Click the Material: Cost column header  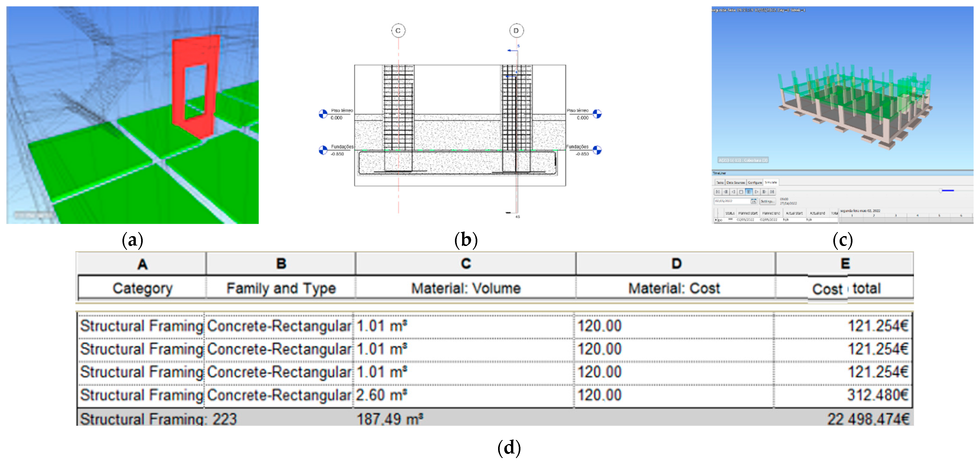[x=674, y=288]
